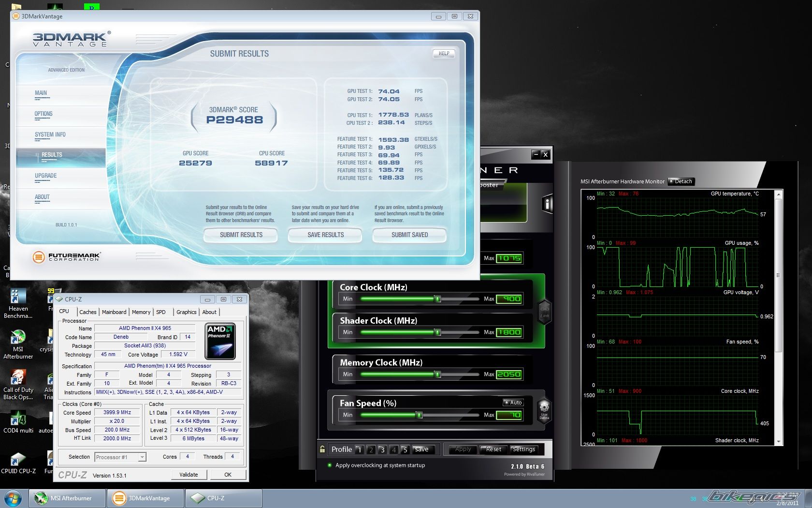Open the User Define fan gear icon
Viewport: 812px width, 508px height.
point(544,408)
